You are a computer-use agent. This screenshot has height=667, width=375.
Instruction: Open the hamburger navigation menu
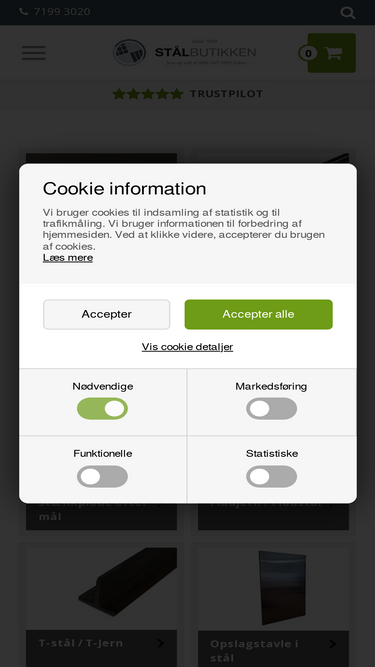(34, 53)
